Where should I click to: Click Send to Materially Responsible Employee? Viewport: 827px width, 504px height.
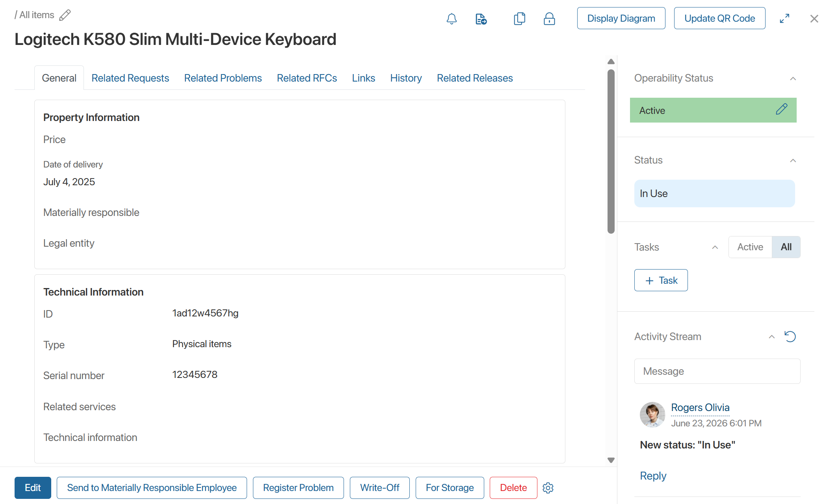(152, 488)
